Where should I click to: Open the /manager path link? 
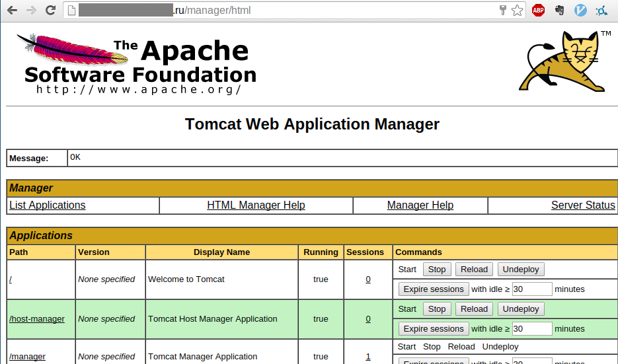click(27, 357)
